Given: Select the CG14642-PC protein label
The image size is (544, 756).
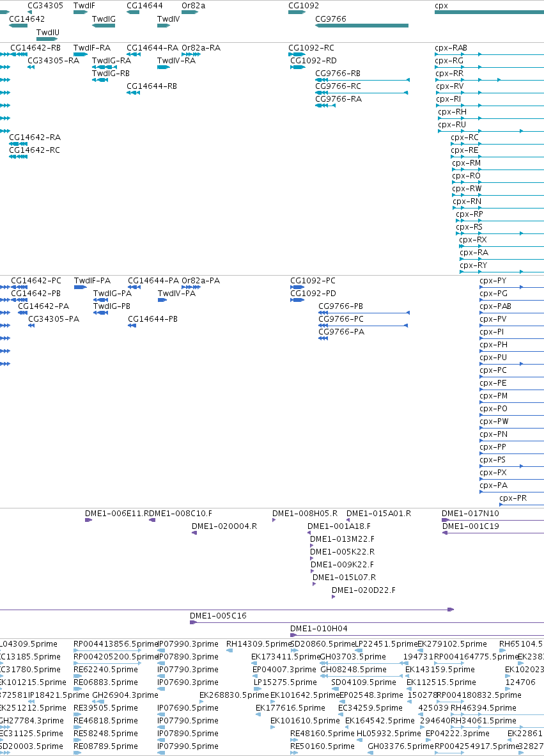Looking at the screenshot, I should [x=36, y=281].
